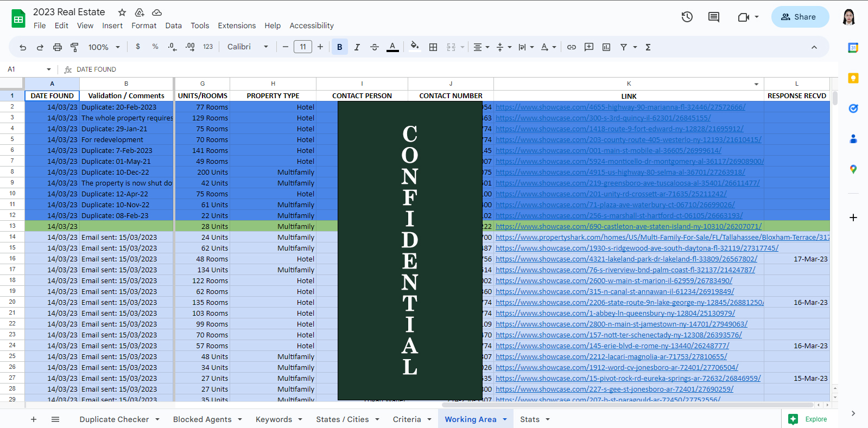Screen dimensions: 868x428
Task: Decrease the font size
Action: click(x=286, y=47)
